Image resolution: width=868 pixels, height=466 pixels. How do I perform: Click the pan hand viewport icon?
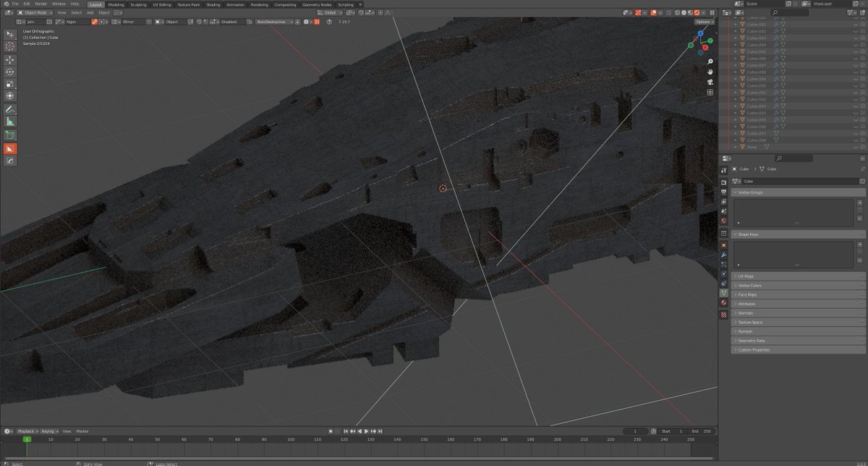(x=711, y=72)
